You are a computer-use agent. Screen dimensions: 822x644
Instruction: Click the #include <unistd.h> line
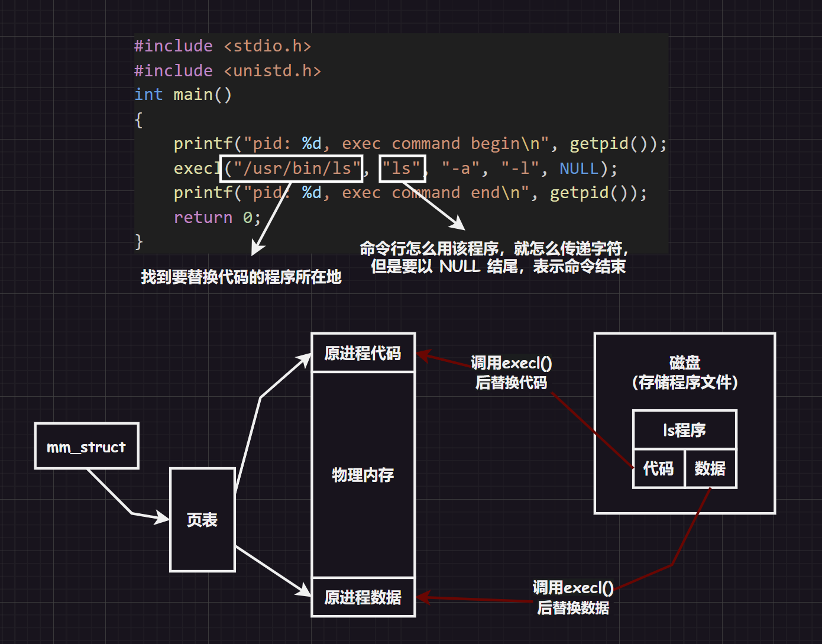227,70
